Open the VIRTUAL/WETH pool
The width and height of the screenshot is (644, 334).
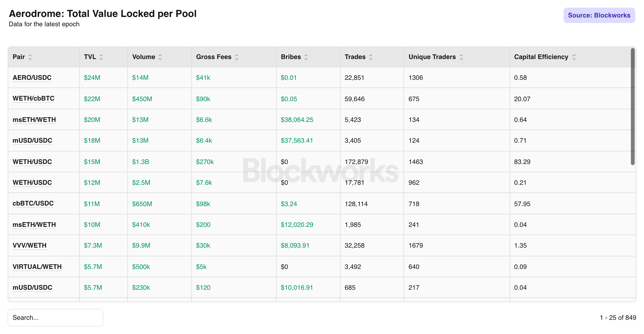(x=37, y=266)
